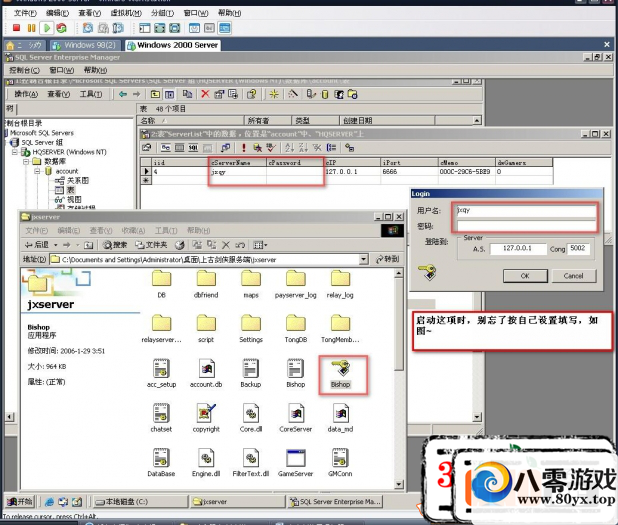This screenshot has height=525, width=618.
Task: Click Cancel in the Login dialog
Action: 573,276
